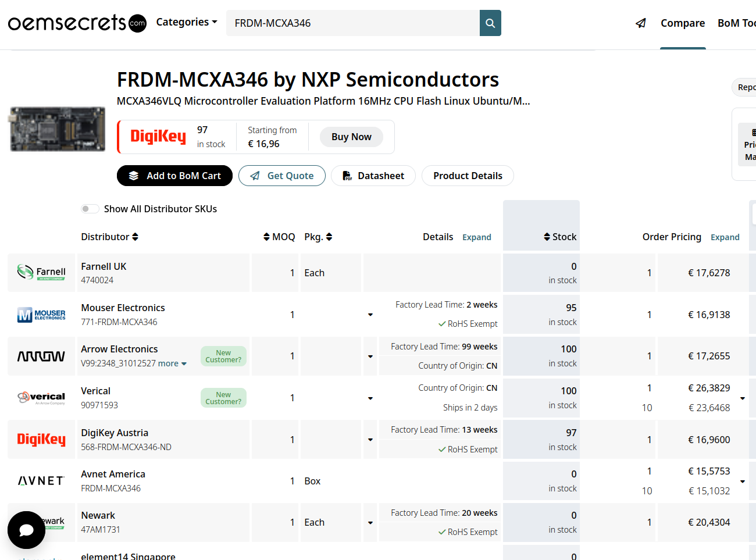Viewport: 756px width, 560px height.
Task: Expand details arrow in DigiKey Austria row
Action: (370, 440)
